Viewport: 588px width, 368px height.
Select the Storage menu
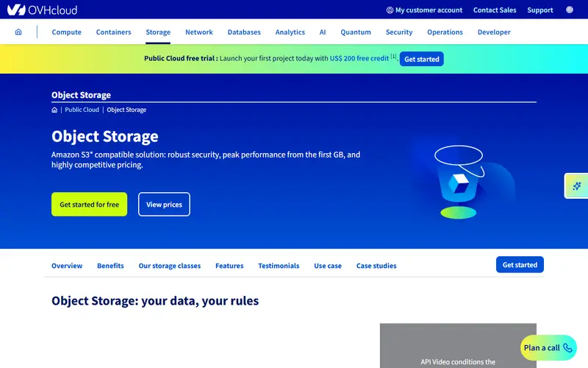[158, 32]
